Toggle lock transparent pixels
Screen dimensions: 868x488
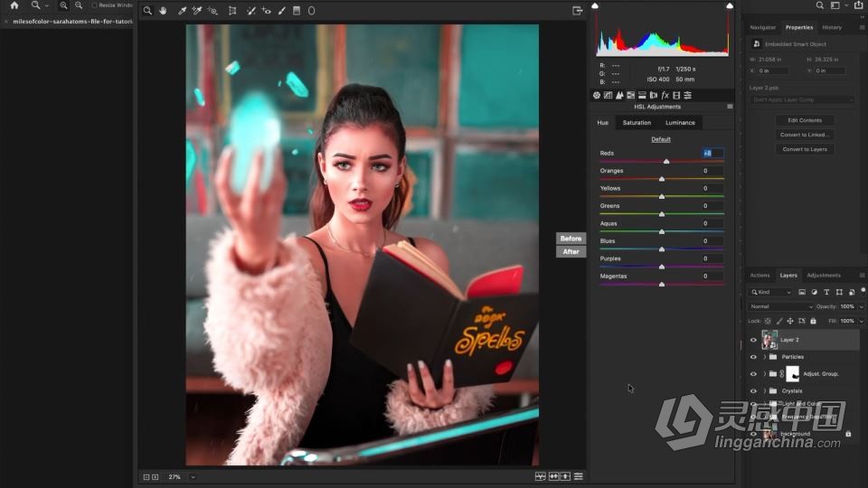(768, 321)
